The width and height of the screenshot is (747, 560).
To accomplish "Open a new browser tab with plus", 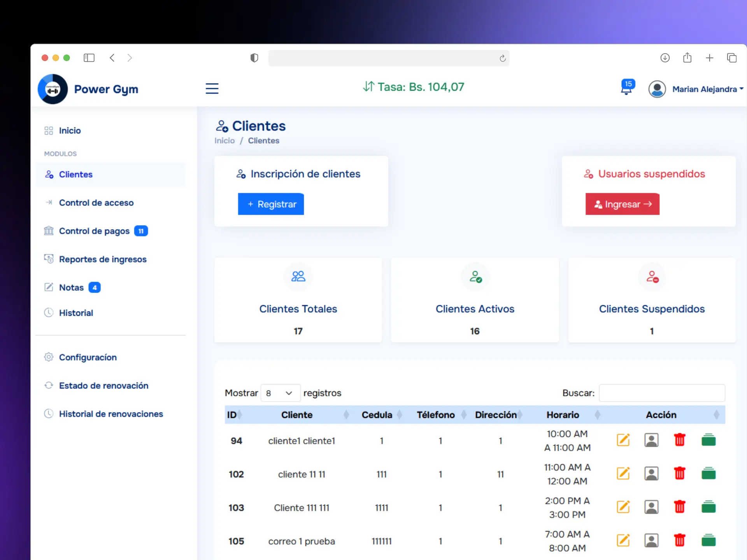I will pyautogui.click(x=710, y=58).
